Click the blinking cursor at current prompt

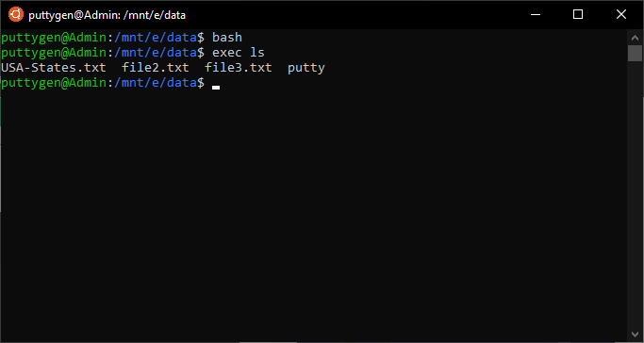pyautogui.click(x=216, y=87)
